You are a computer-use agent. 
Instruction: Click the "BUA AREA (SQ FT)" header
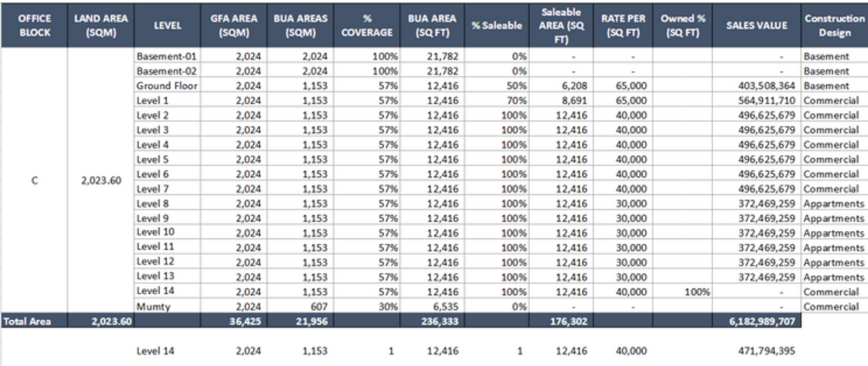(432, 25)
